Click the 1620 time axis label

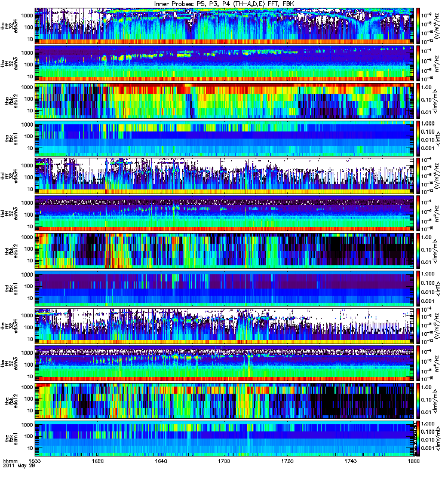(98, 461)
